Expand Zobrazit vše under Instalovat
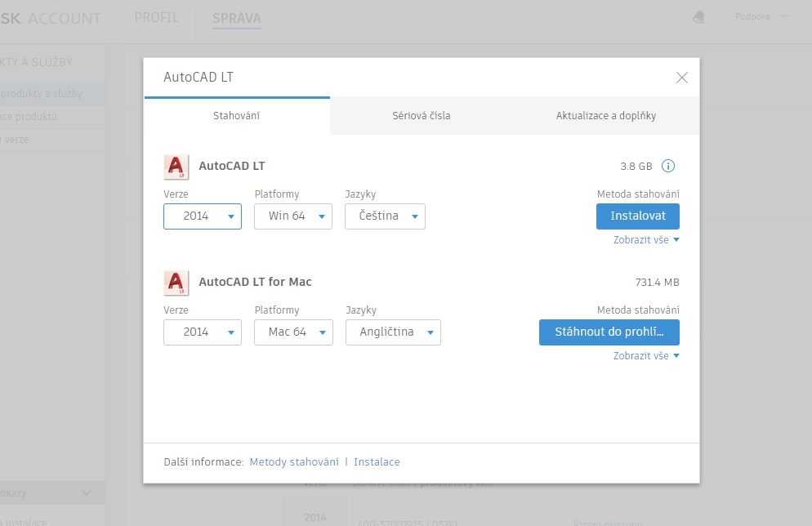This screenshot has height=526, width=812. click(x=646, y=240)
